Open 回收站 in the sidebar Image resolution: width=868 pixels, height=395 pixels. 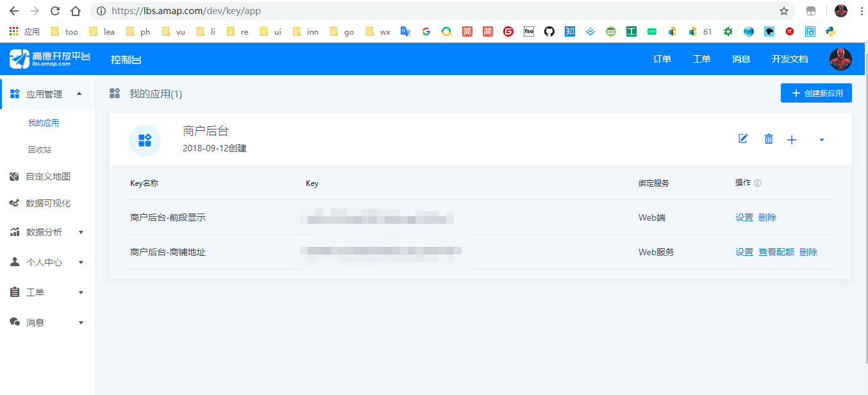pos(40,149)
